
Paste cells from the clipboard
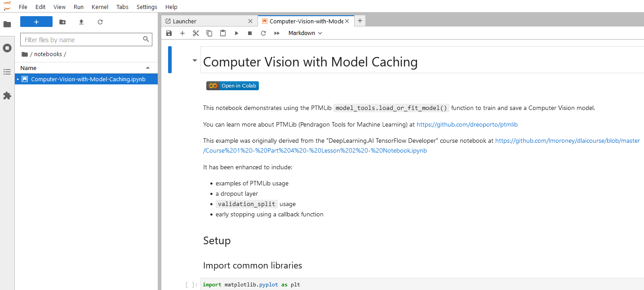coord(223,33)
